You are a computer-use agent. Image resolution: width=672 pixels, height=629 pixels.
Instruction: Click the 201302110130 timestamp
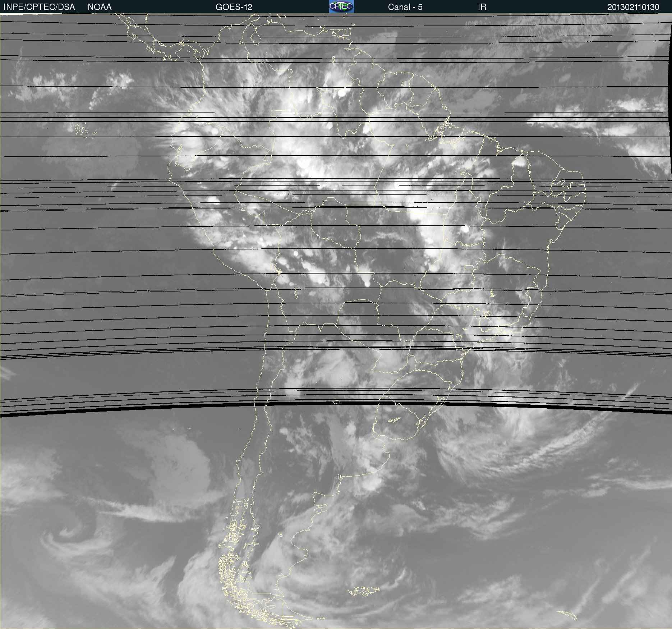coord(633,7)
